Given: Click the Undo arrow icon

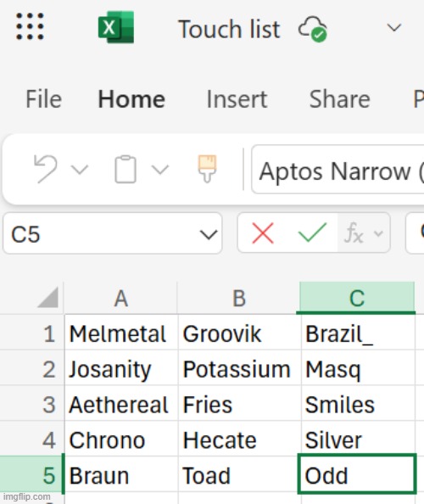Looking at the screenshot, I should (46, 169).
